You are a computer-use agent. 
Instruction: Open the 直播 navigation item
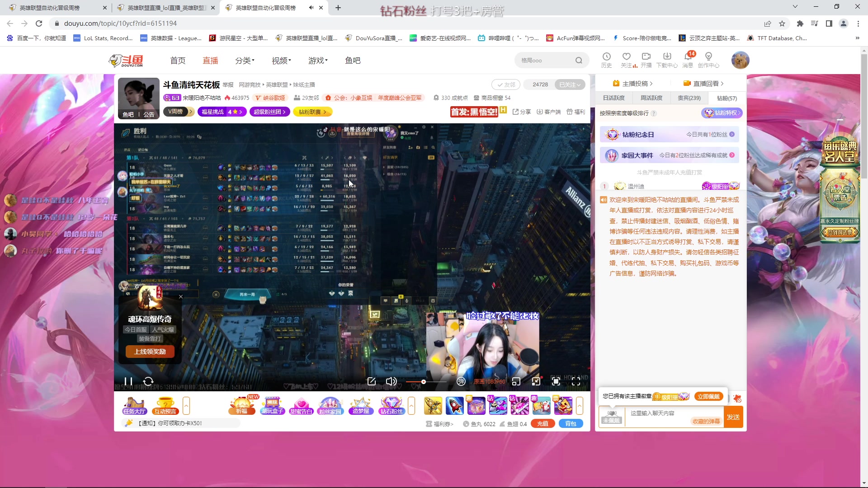point(210,61)
